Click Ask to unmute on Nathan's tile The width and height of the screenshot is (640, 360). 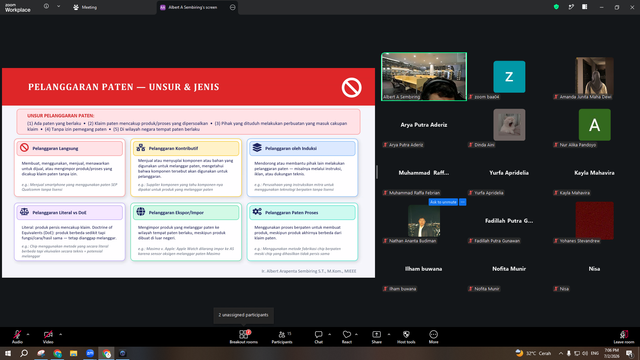pyautogui.click(x=443, y=202)
